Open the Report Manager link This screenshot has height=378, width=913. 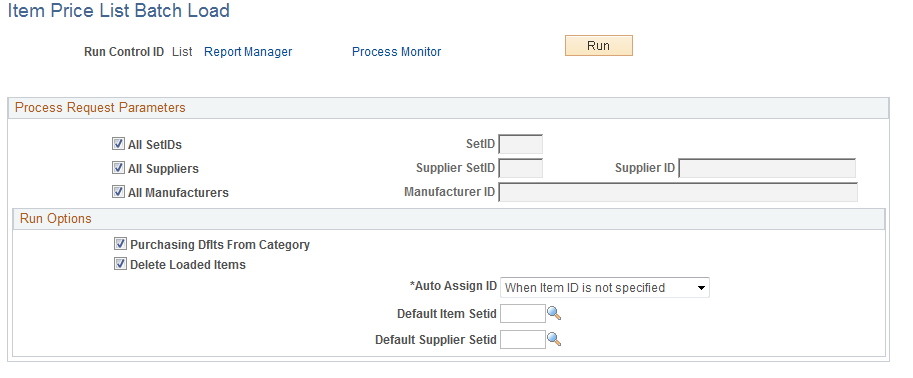coord(248,52)
